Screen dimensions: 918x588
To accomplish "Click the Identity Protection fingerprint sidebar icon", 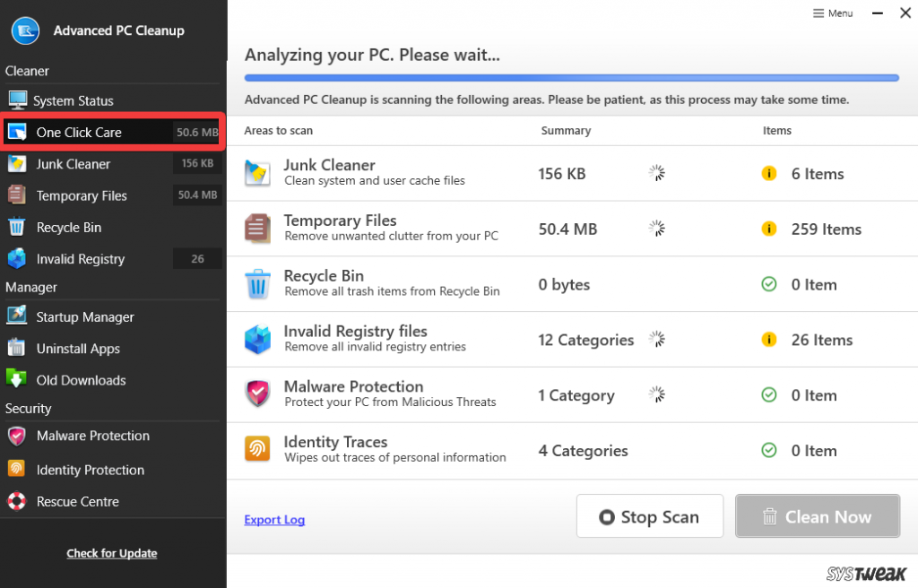I will pyautogui.click(x=16, y=469).
